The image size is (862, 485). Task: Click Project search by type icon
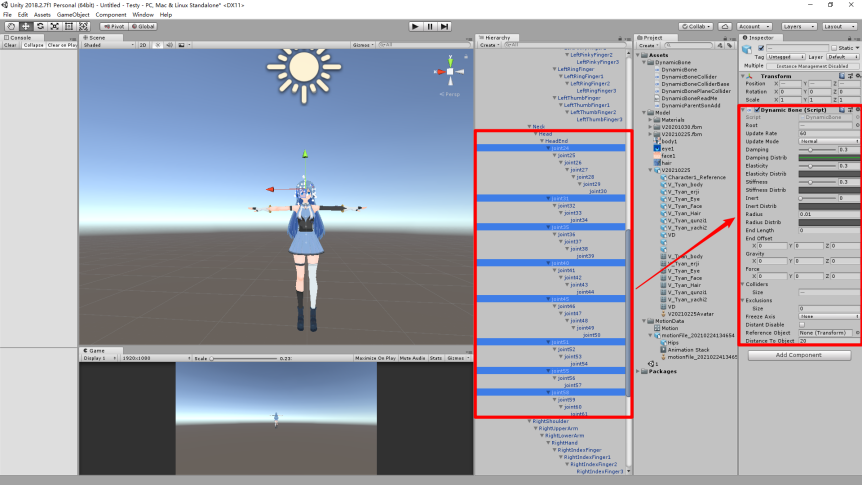point(720,46)
